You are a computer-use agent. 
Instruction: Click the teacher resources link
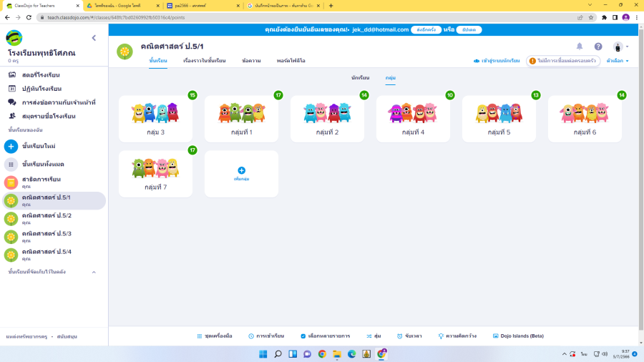click(x=26, y=336)
